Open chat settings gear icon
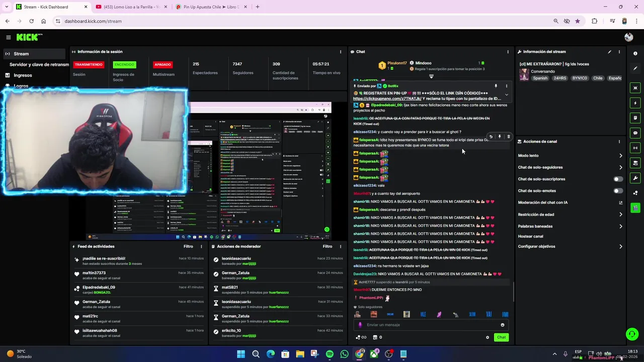 (487, 337)
